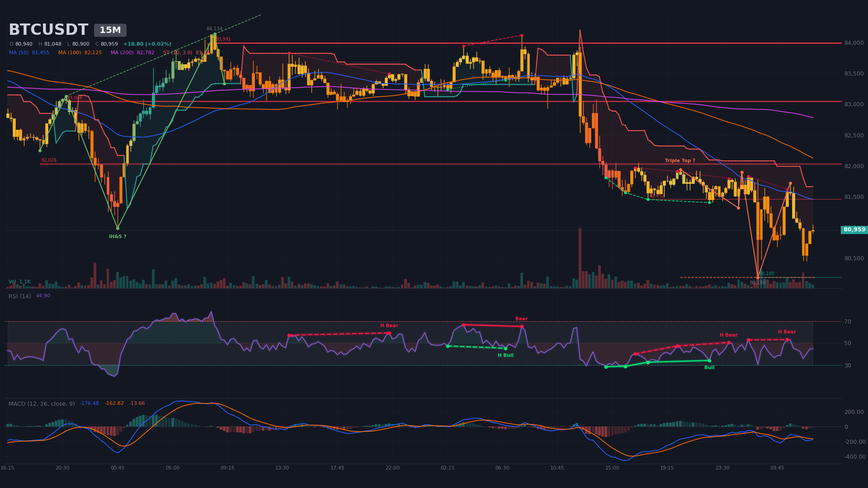
Task: Click the 84,134 swing high label
Action: pos(214,29)
